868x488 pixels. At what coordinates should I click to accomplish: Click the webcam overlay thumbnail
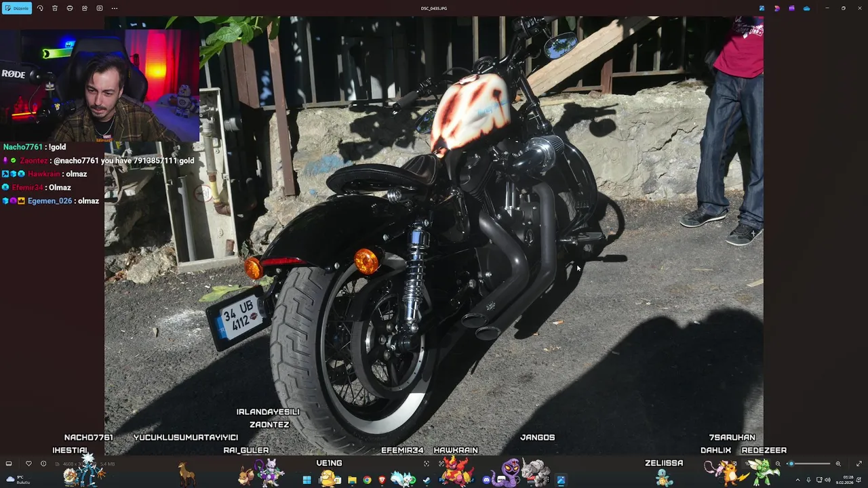pos(100,85)
